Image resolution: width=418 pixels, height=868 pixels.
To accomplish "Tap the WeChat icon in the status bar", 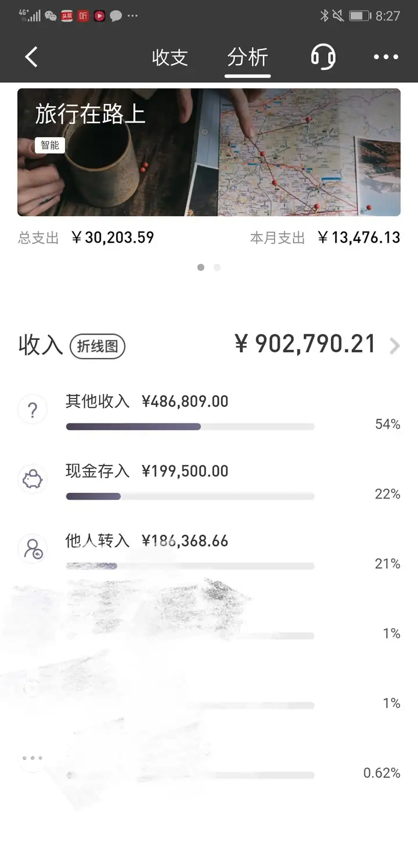I will (51, 16).
